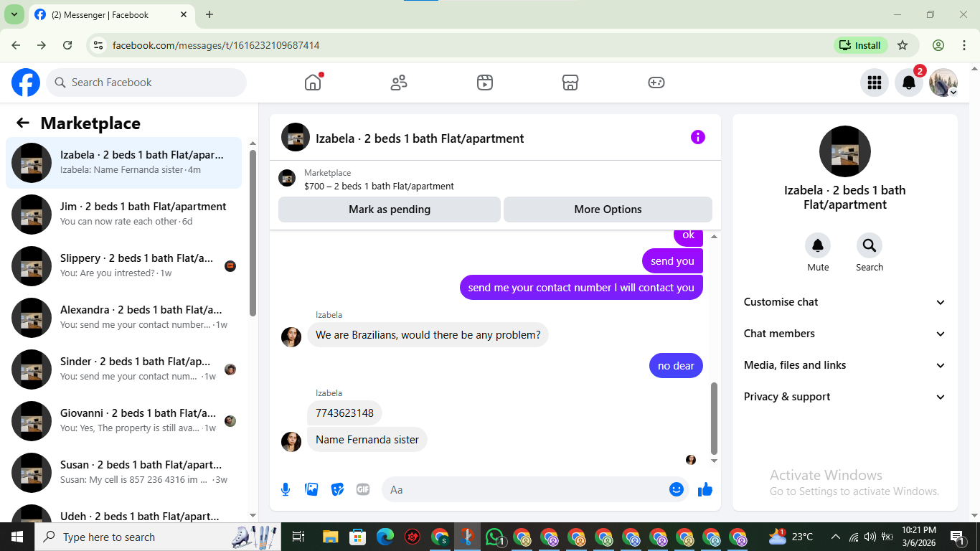
Task: Open Jim conversation in list
Action: pyautogui.click(x=123, y=215)
